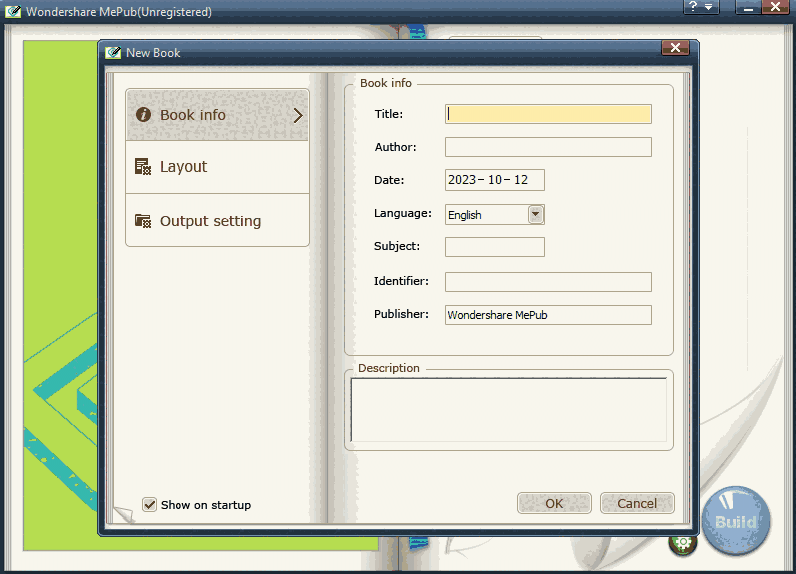Click the Publisher field with Wondershare MePub
This screenshot has height=574, width=796.
[x=548, y=315]
